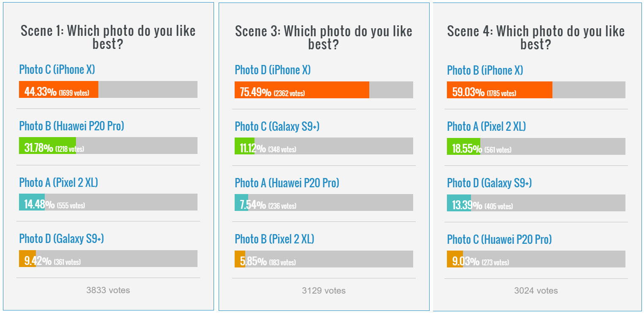Click Scene 4 'Photo B (iPhone X)' link
644x313 pixels.
(485, 70)
